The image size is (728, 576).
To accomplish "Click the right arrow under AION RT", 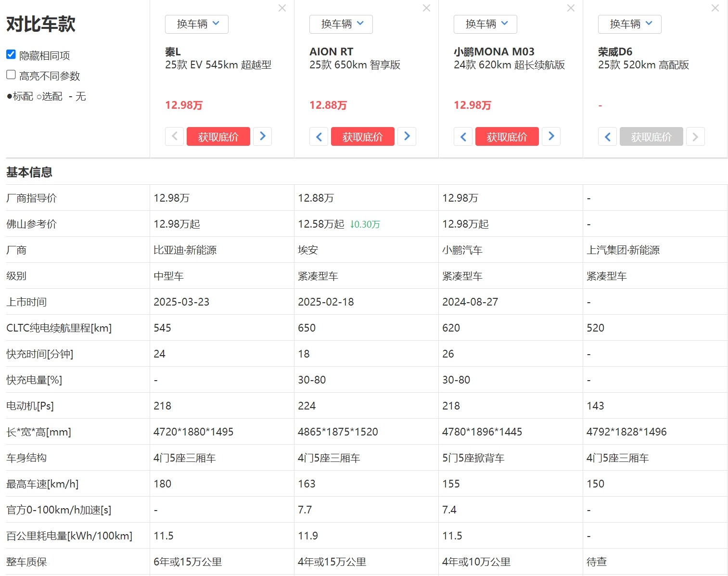I will 407,137.
